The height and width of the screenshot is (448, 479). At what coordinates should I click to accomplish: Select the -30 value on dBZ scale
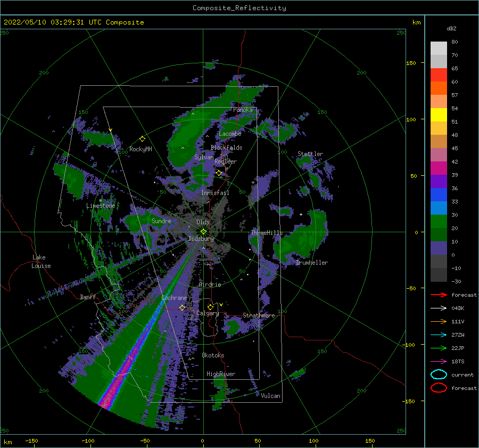(x=456, y=281)
